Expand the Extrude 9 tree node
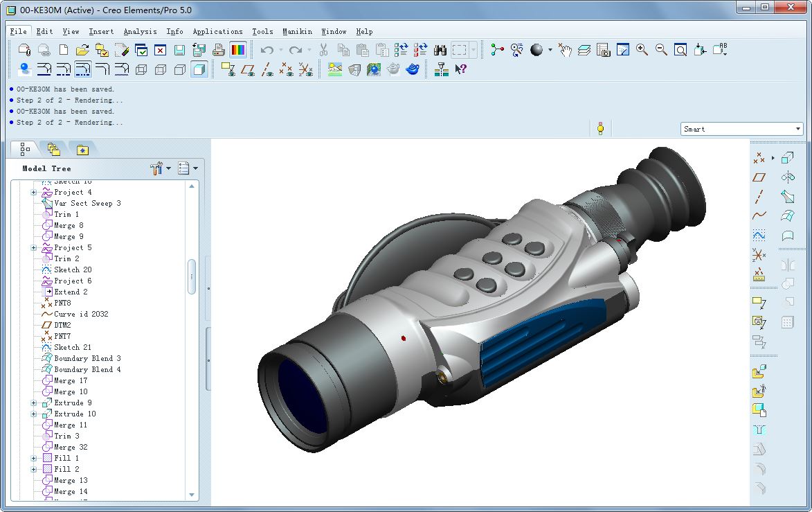812x512 pixels. click(x=33, y=403)
